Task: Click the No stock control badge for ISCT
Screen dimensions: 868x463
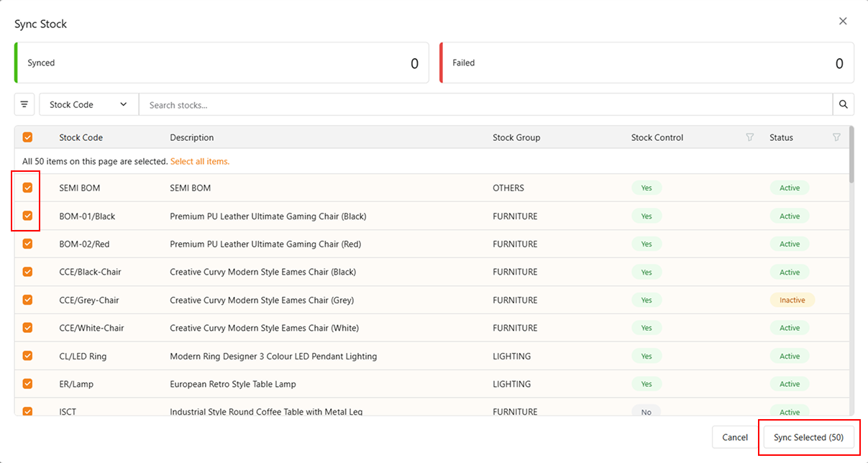Action: pyautogui.click(x=646, y=412)
